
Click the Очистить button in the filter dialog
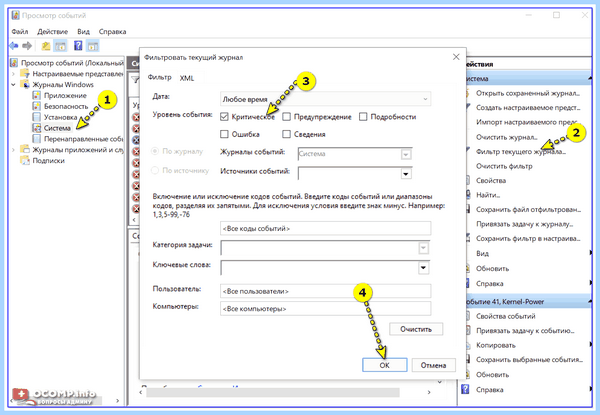[x=416, y=329]
